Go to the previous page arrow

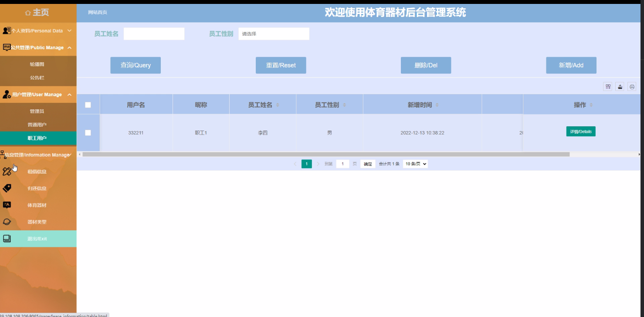pos(295,164)
